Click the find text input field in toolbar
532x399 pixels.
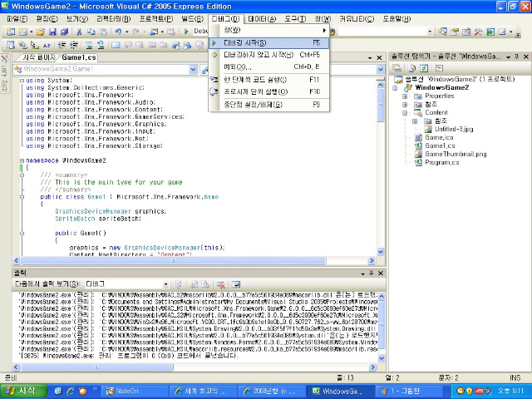click(x=382, y=32)
